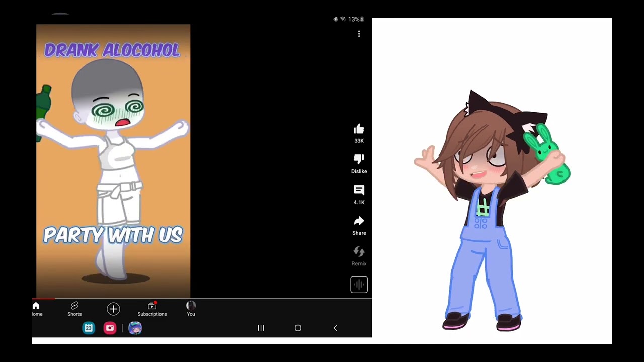Image resolution: width=644 pixels, height=362 pixels.
Task: Click the Wi-Fi status icon
Action: pyautogui.click(x=343, y=19)
